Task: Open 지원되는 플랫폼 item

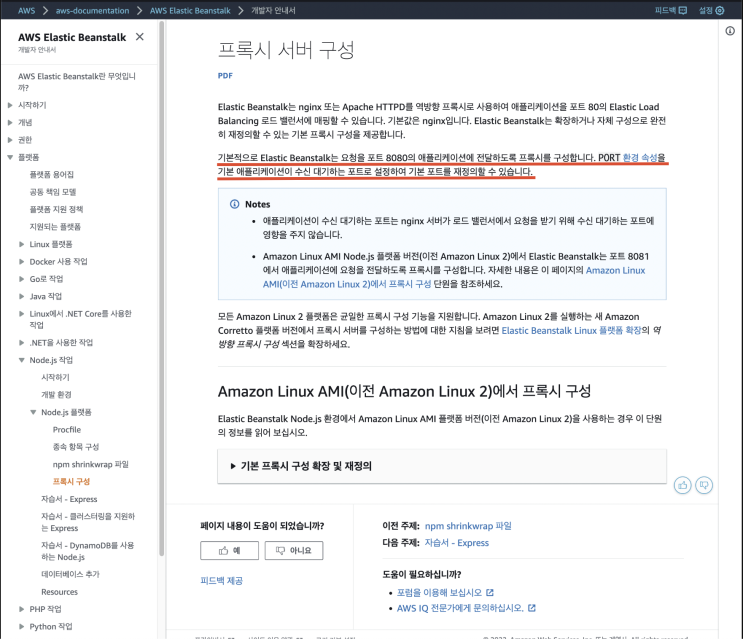Action: coord(55,227)
